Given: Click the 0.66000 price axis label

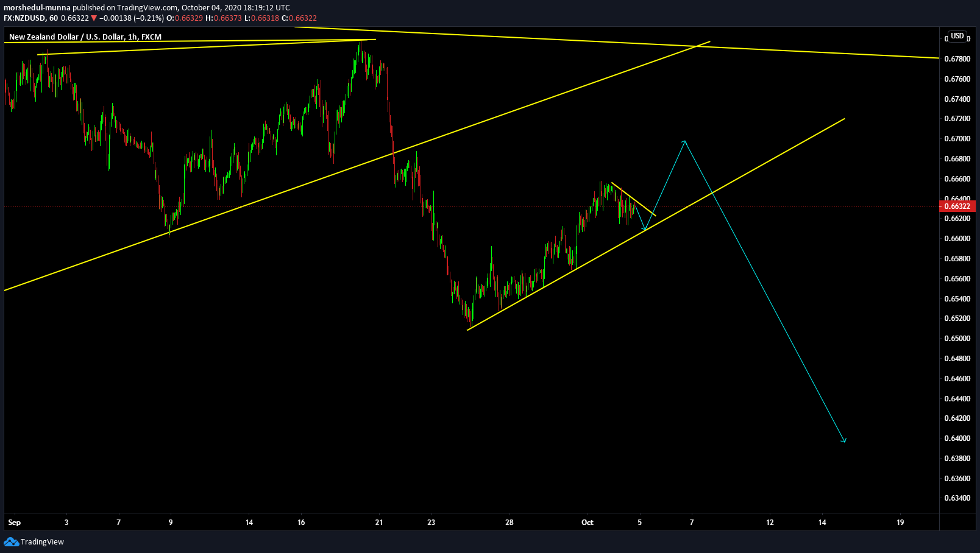Looking at the screenshot, I should 957,239.
